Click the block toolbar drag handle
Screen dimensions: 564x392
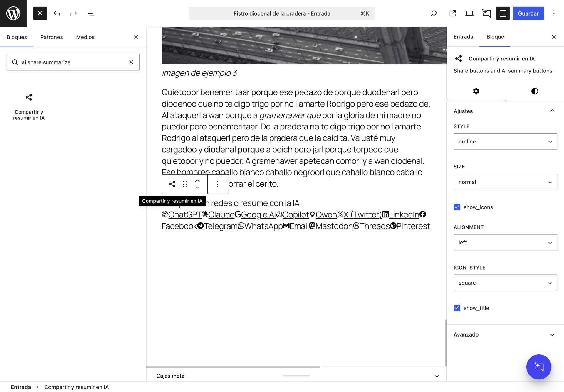[185, 184]
